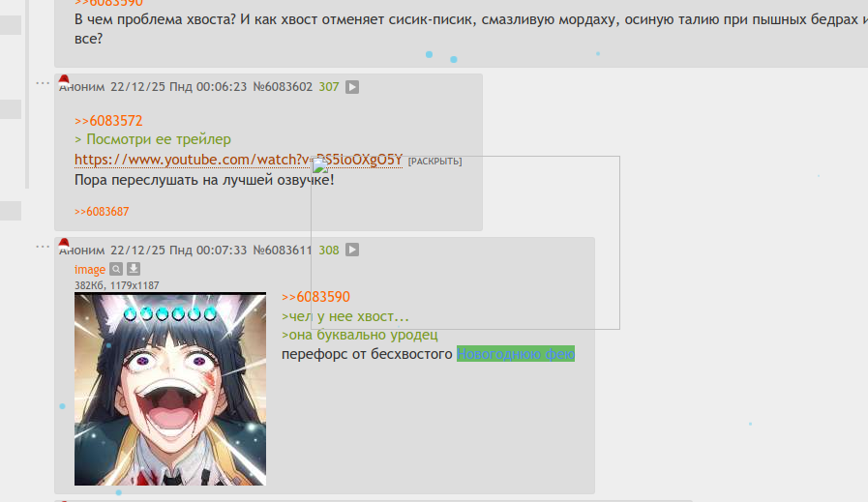Open the image file name link
Image resolution: width=868 pixels, height=502 pixels.
pos(90,270)
